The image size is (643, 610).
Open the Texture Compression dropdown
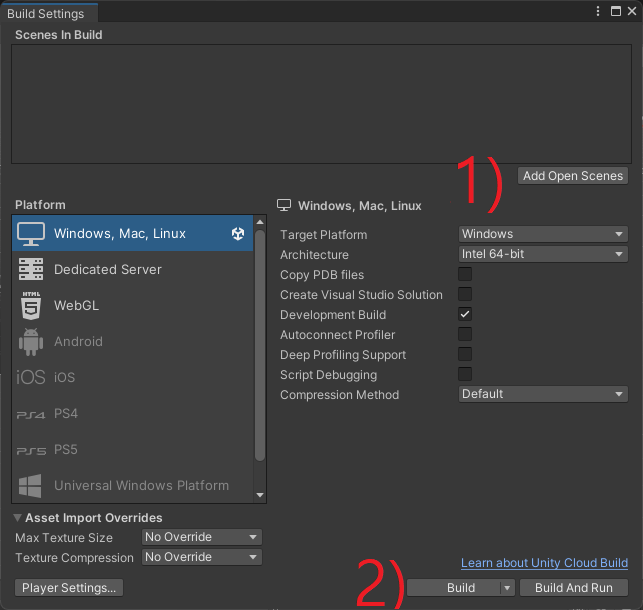point(201,557)
